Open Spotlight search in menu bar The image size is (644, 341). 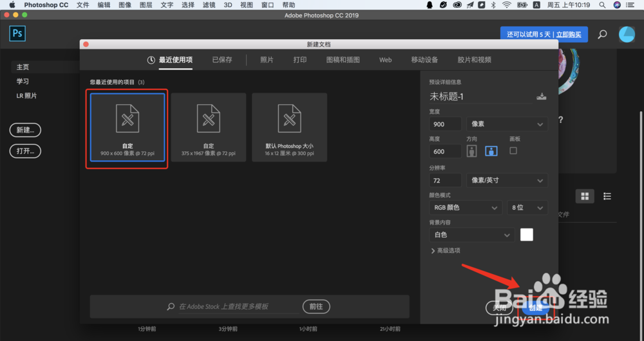(602, 5)
